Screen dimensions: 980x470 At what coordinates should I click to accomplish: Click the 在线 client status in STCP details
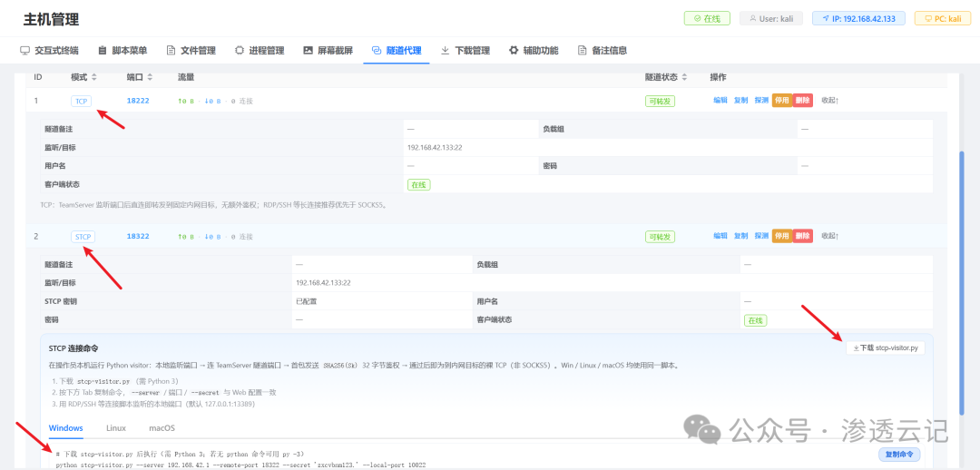tap(755, 320)
